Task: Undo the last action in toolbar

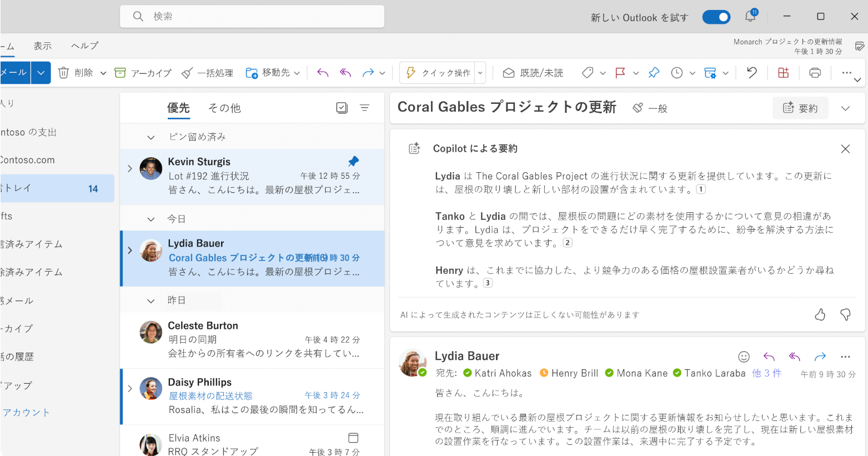Action: [751, 73]
